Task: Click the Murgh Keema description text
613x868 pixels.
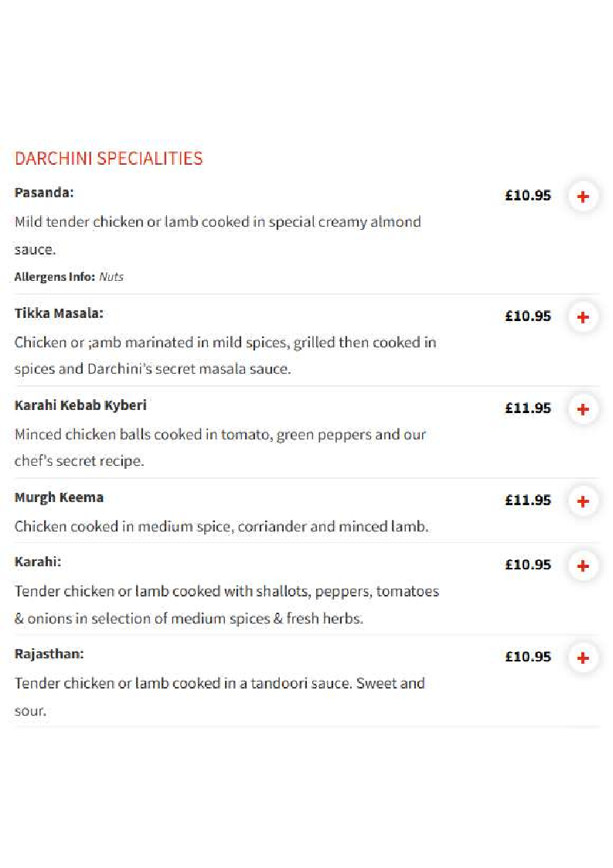Action: point(221,526)
